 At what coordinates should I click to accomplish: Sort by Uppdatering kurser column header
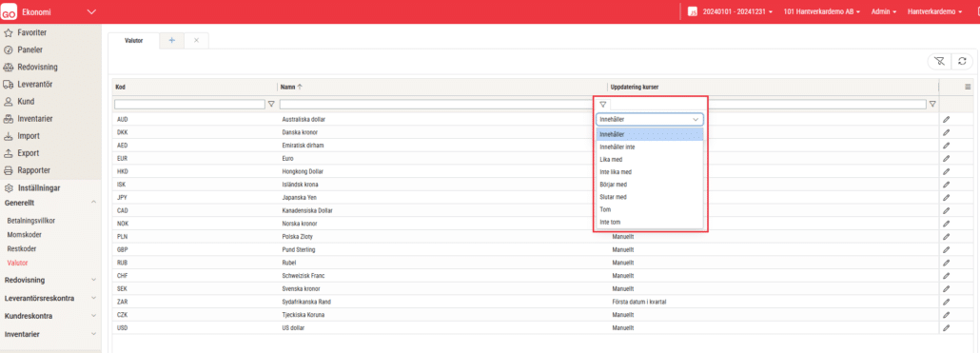(635, 87)
